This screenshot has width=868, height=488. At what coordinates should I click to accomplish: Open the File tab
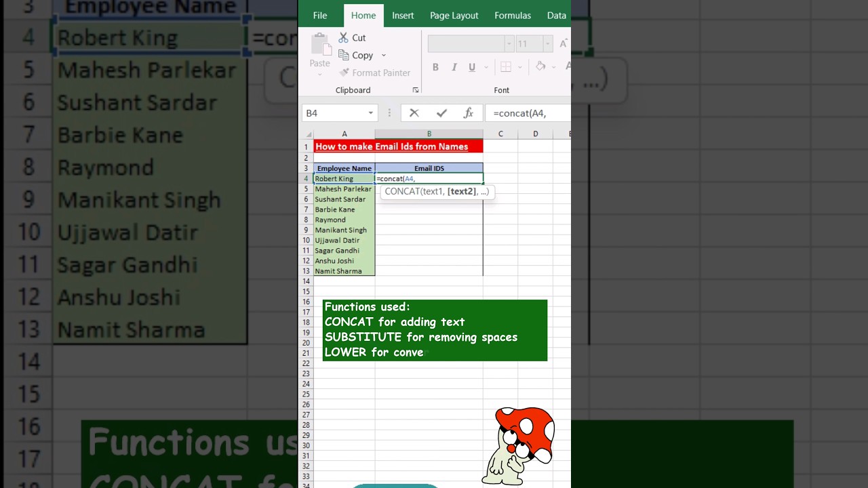pyautogui.click(x=320, y=16)
